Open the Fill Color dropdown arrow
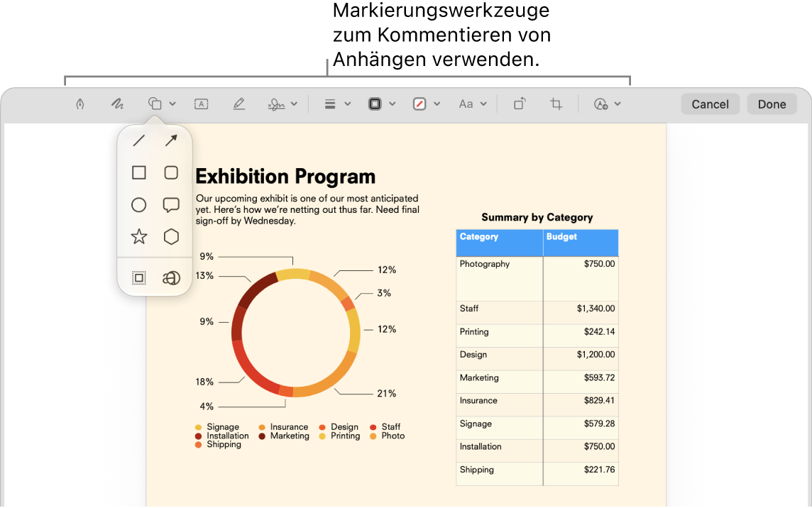 [x=437, y=104]
